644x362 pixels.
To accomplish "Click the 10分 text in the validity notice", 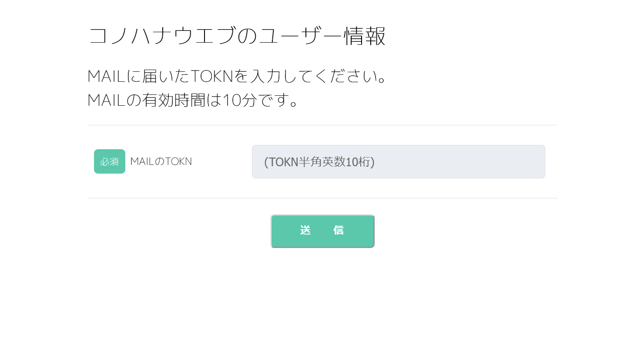I will coord(240,100).
